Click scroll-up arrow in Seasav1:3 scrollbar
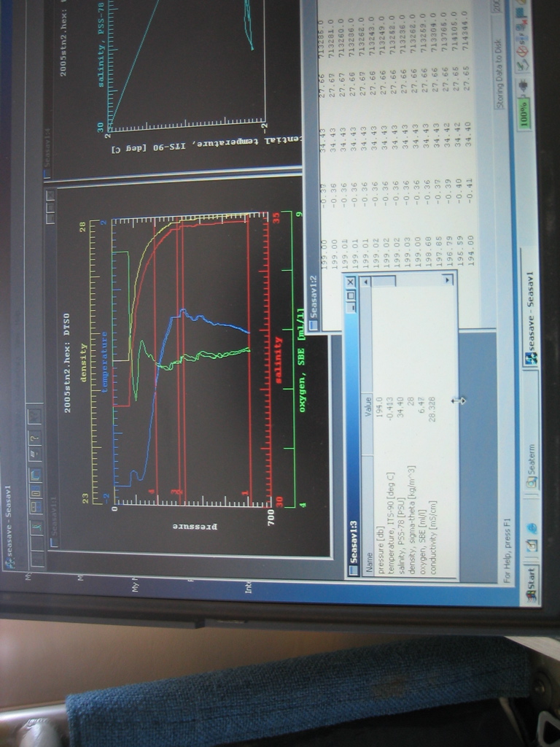560x747 pixels. click(x=366, y=281)
